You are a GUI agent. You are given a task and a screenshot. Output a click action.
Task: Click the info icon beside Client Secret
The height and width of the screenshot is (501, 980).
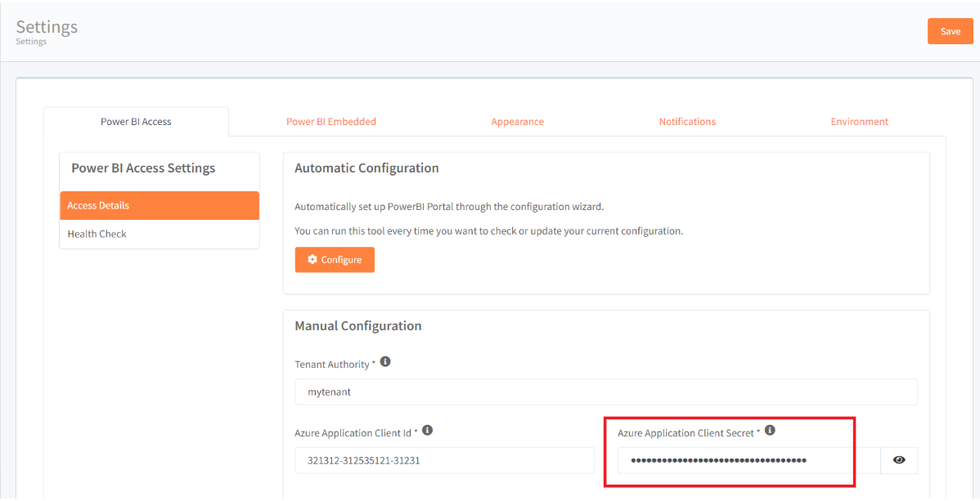pos(770,431)
